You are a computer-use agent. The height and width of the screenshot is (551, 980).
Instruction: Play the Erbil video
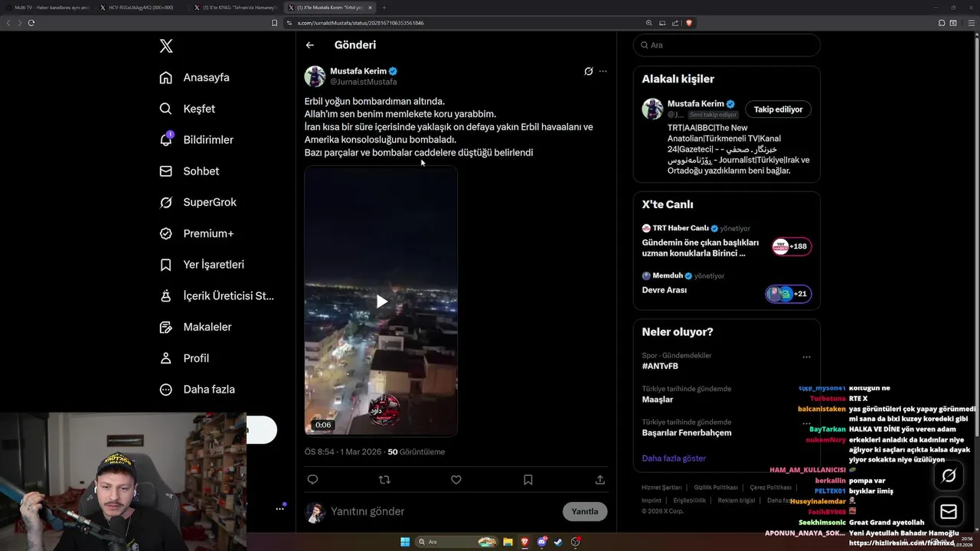[x=381, y=302]
